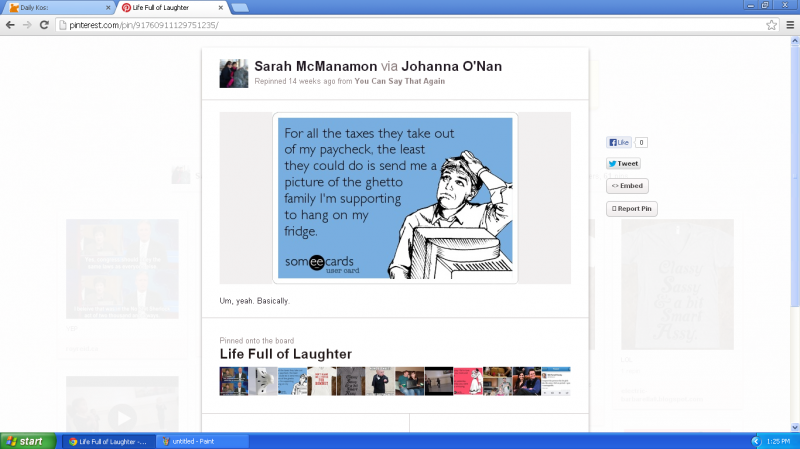This screenshot has width=800, height=449.
Task: Open the Chrome menu icon
Action: [790, 24]
